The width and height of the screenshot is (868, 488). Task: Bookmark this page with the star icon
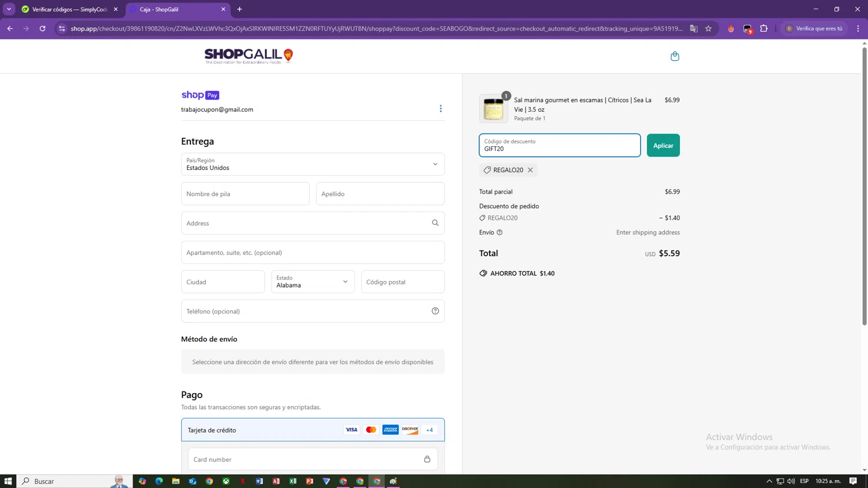708,28
